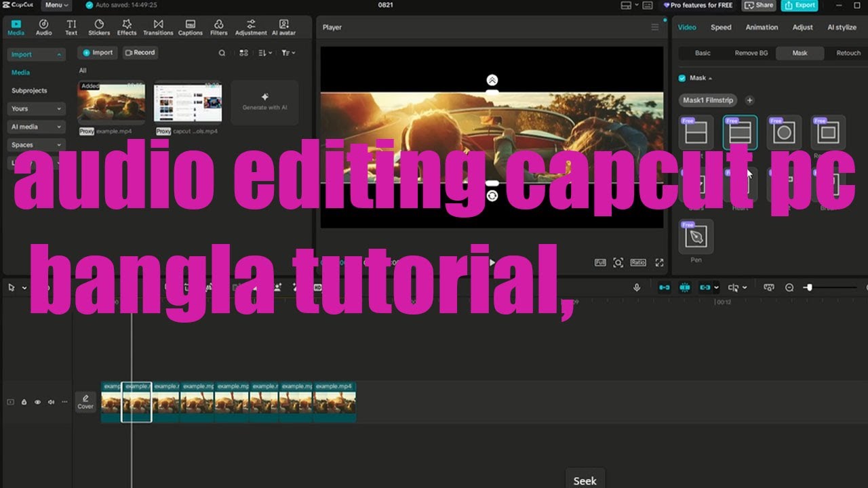Click the mask rotate handle in player
The image size is (868, 488).
492,196
